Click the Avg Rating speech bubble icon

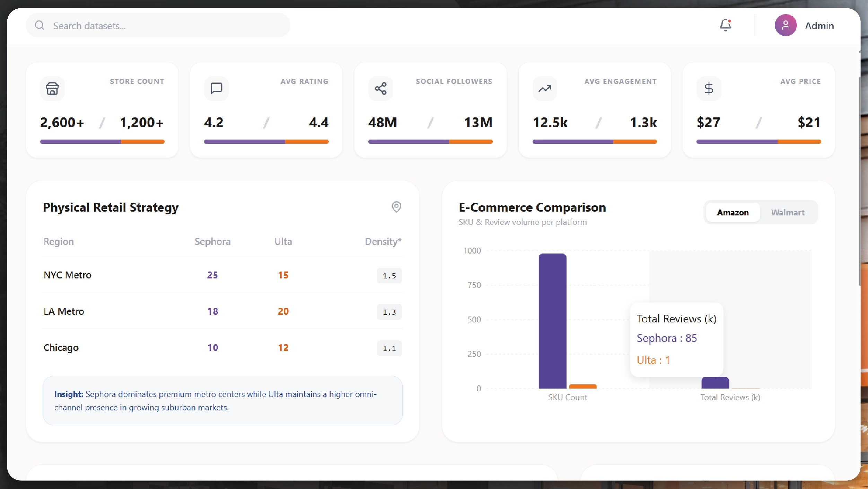(x=217, y=89)
